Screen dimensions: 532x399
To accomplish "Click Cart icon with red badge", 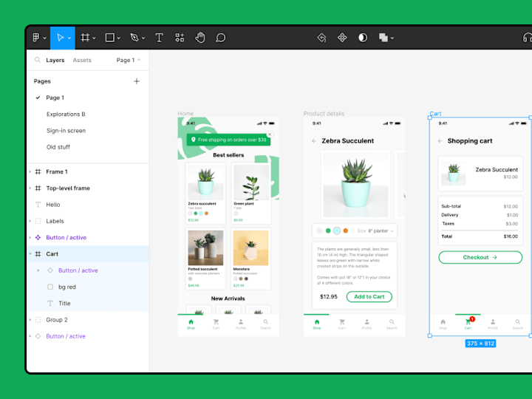I will 468,322.
